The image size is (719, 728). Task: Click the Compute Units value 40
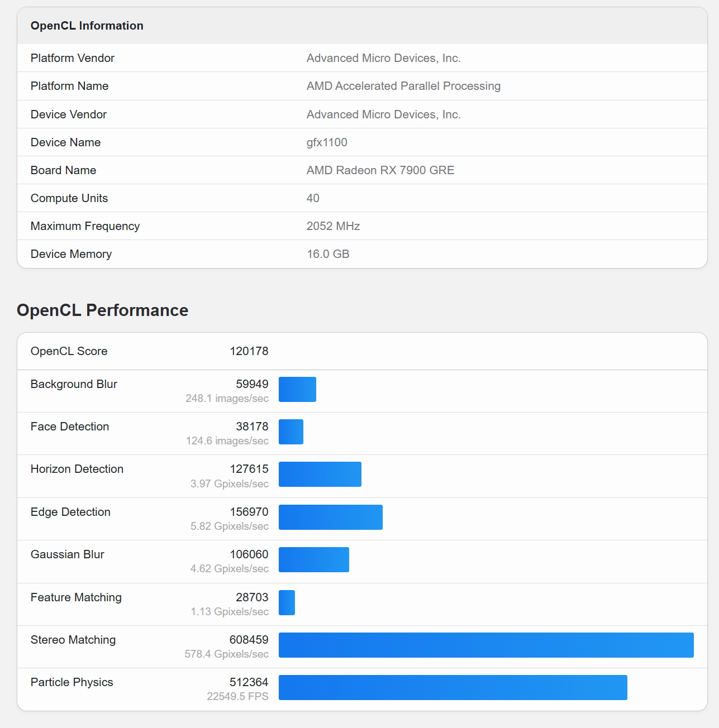313,198
